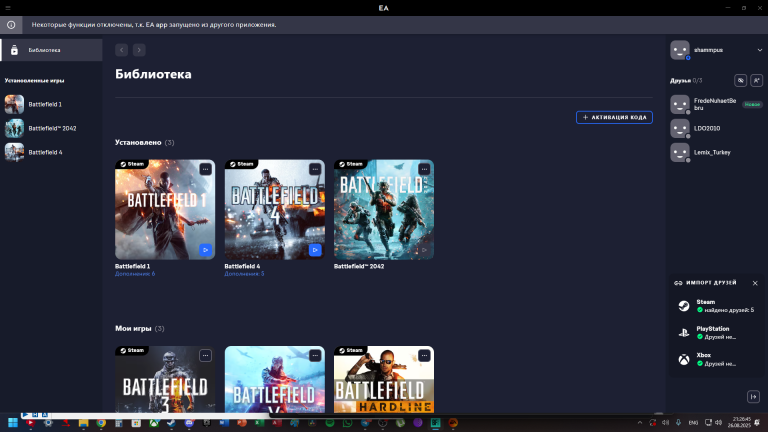Viewport: 768px width, 432px height.
Task: Click the Battlefield 2042 title under its card
Action: pos(359,266)
